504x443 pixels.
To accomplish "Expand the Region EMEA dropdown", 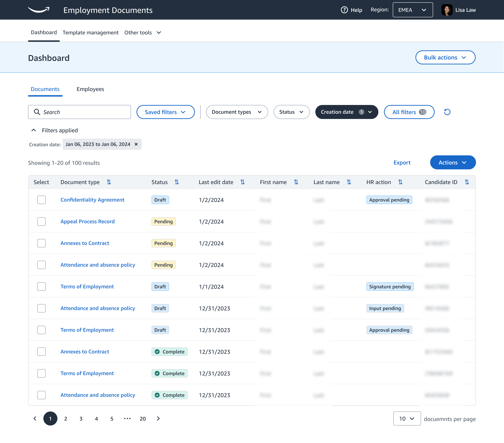I will [412, 10].
